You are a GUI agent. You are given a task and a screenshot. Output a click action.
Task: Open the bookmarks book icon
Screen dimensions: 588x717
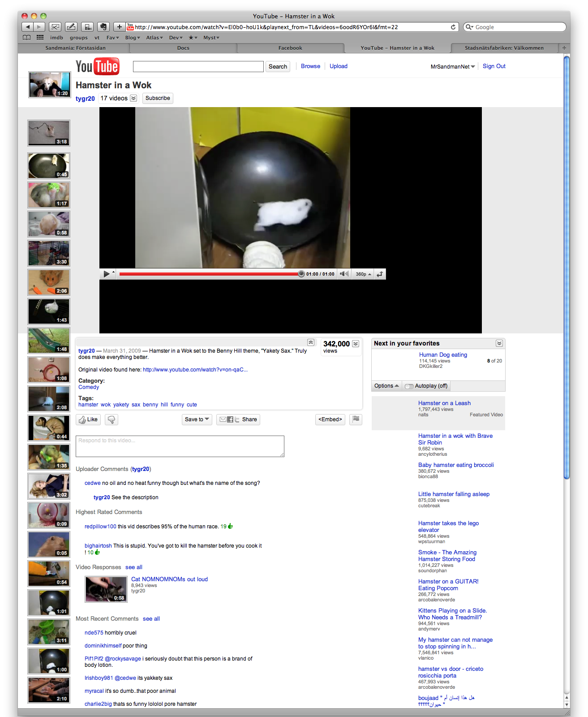[x=27, y=38]
